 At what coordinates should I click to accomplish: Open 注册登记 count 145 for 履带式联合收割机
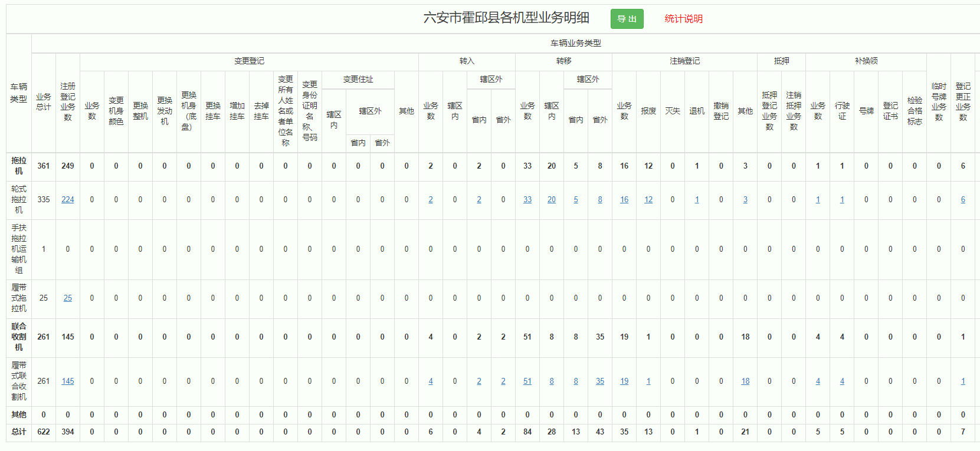point(68,381)
